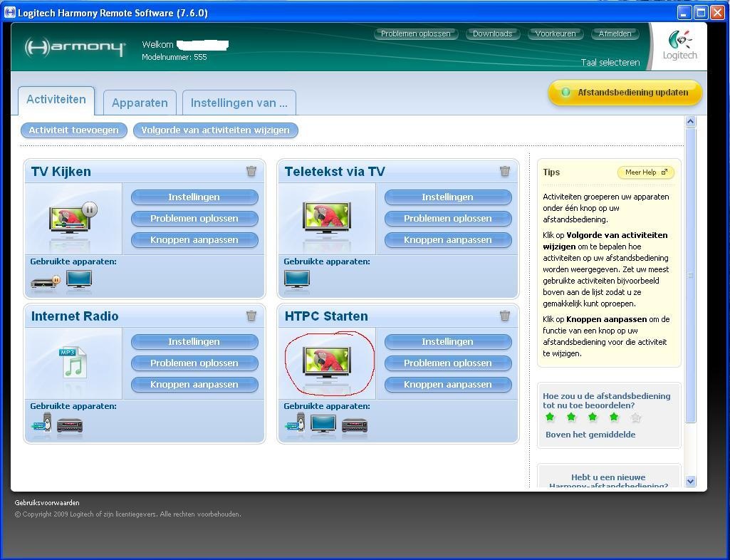Click the HTPC Starten trash can icon

(505, 316)
